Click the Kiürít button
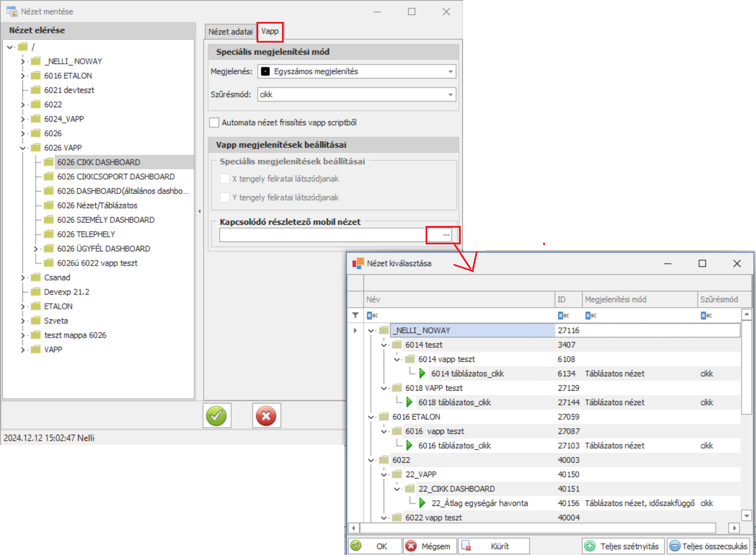Image resolution: width=756 pixels, height=555 pixels. coord(492,546)
